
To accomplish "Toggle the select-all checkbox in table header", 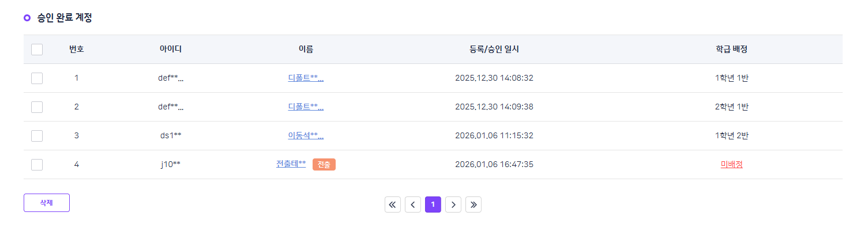I will pyautogui.click(x=37, y=50).
